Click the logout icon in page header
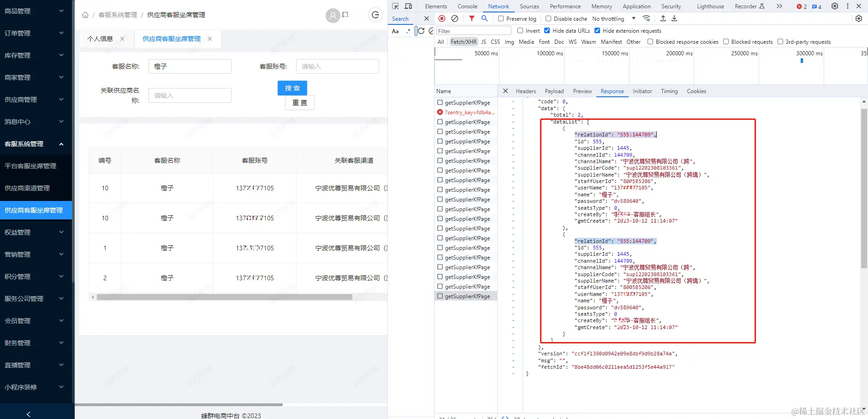The width and height of the screenshot is (868, 419). (x=375, y=15)
